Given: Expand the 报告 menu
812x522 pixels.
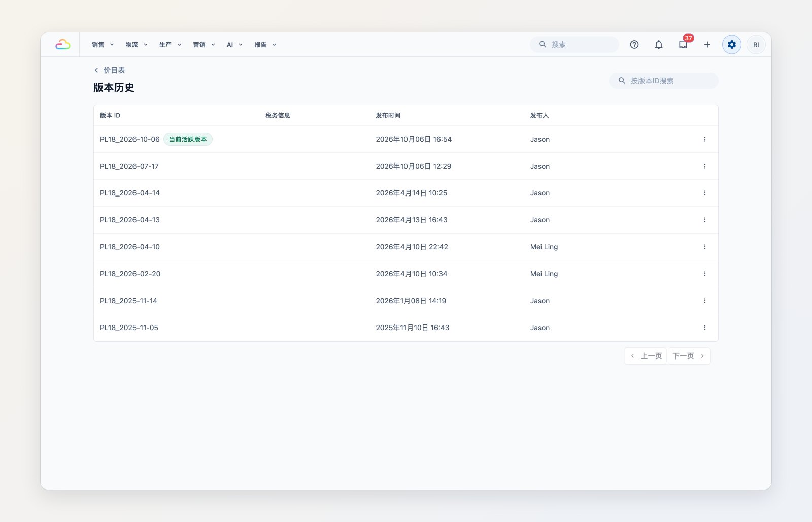Looking at the screenshot, I should pos(265,45).
